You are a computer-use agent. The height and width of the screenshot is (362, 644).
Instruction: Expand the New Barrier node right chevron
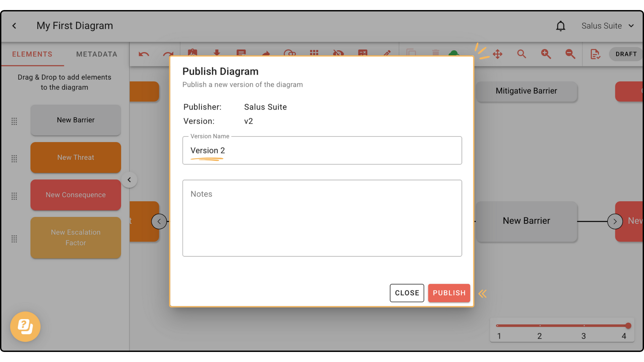coord(615,221)
